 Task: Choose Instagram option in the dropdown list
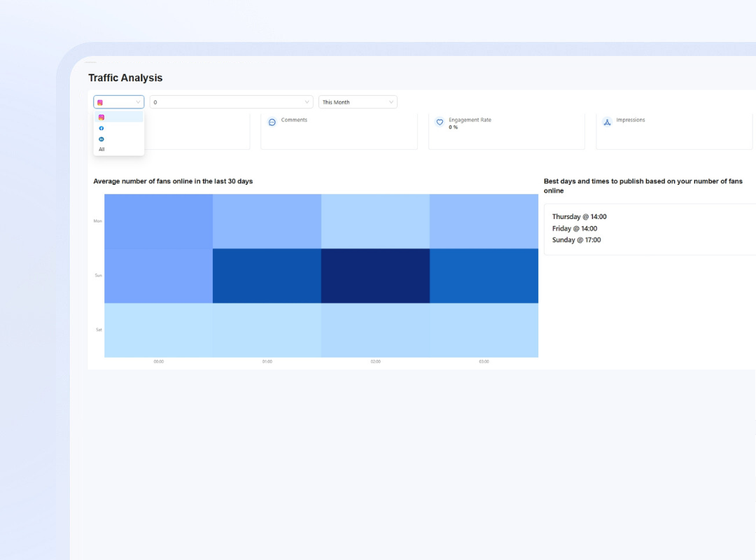click(x=118, y=117)
